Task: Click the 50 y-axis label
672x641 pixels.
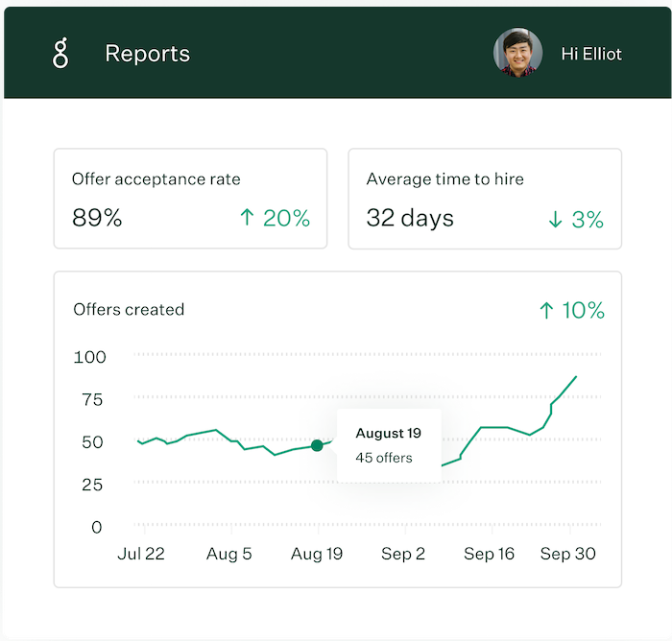Action: pyautogui.click(x=92, y=442)
